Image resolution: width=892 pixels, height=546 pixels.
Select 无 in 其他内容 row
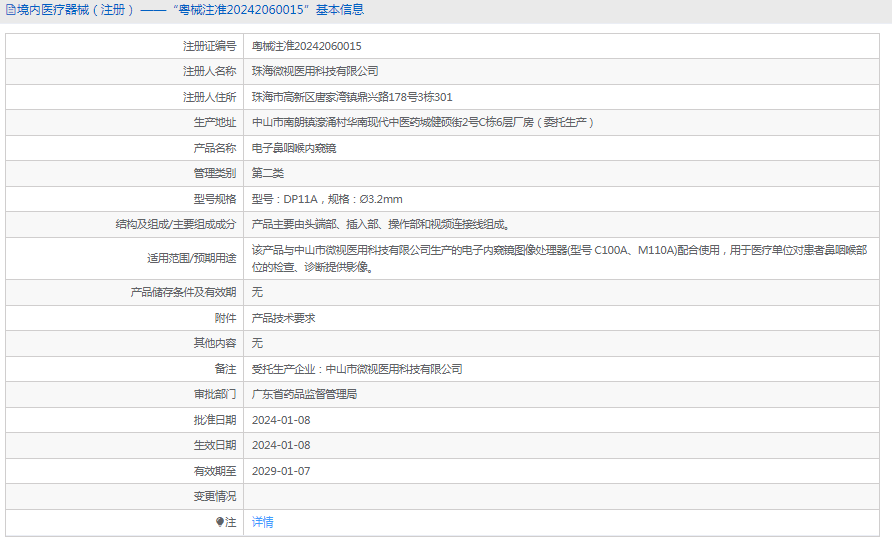[257, 344]
